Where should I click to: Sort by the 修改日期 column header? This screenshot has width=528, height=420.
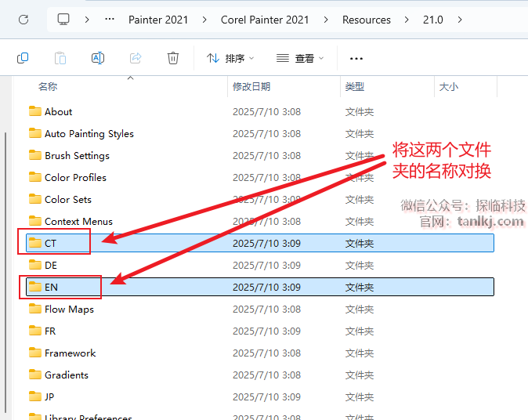(251, 87)
